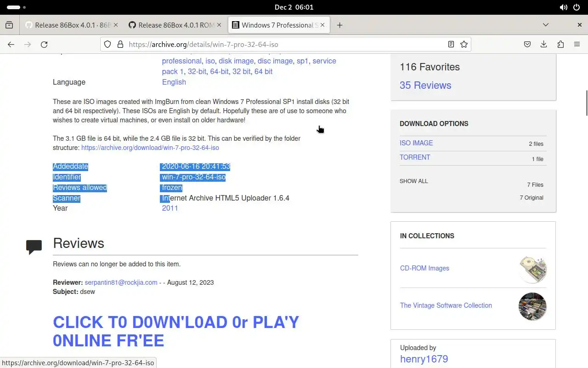Click the '7 Original' files count
The height and width of the screenshot is (368, 588).
(x=531, y=198)
